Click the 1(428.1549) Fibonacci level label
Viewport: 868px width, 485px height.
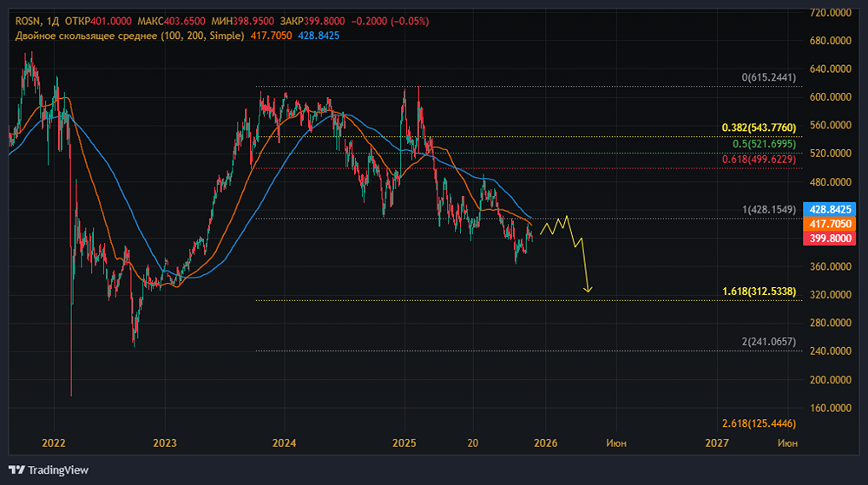(x=770, y=210)
